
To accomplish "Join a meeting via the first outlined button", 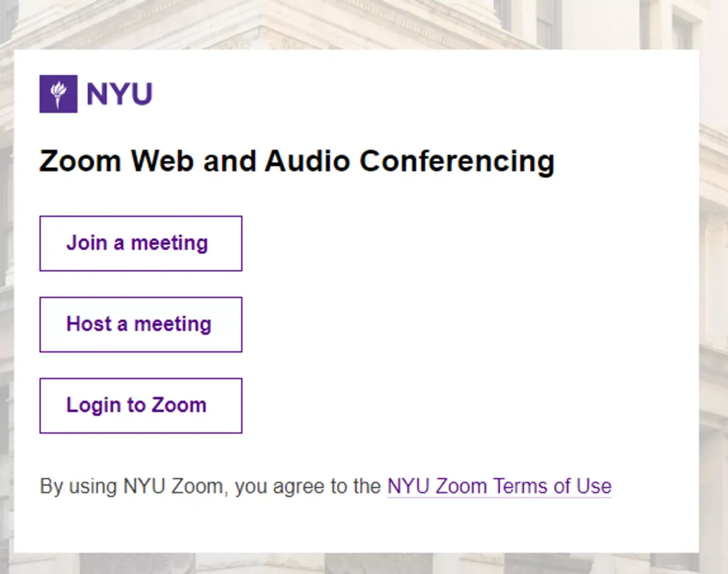I will tap(140, 243).
